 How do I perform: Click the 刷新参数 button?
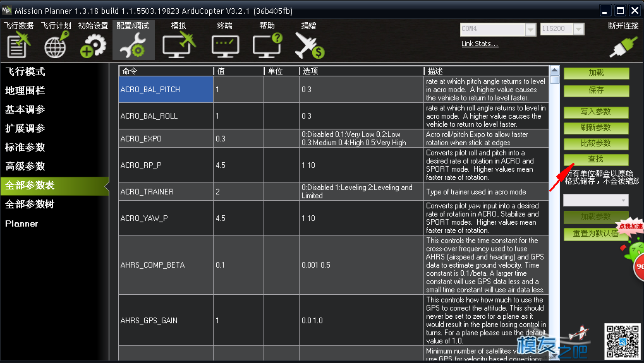[596, 128]
